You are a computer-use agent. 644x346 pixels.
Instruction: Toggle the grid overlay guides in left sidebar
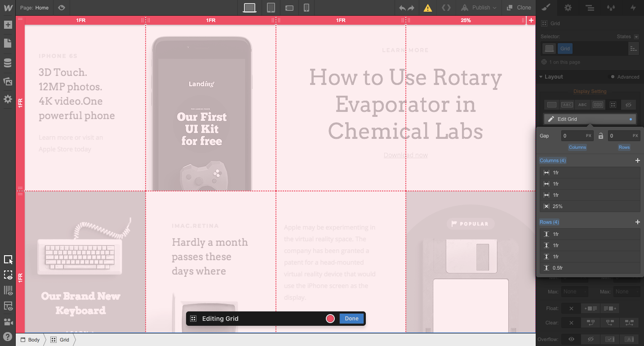pos(8,291)
